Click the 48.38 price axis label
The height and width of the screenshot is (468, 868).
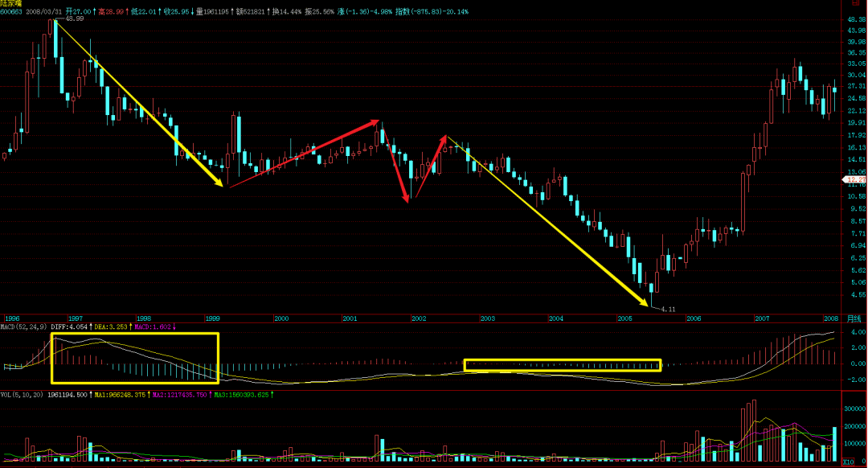(856, 18)
